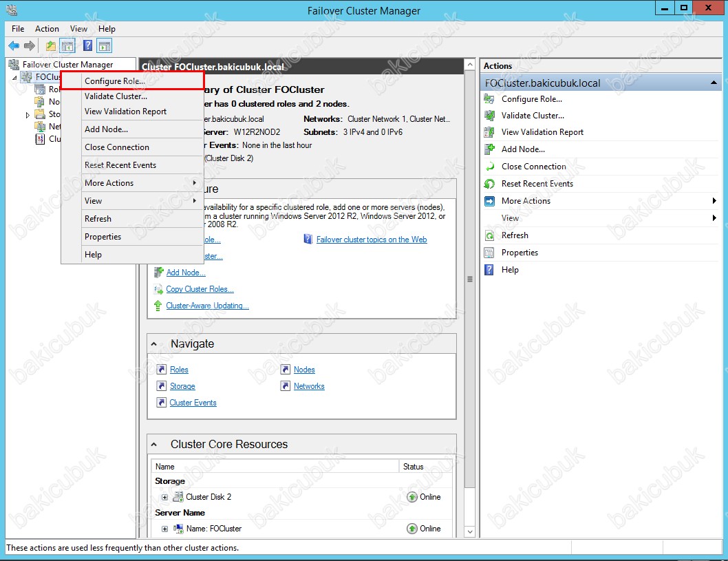Click the Copy Cluster Roles link
Screen dimensions: 728x561
point(200,289)
